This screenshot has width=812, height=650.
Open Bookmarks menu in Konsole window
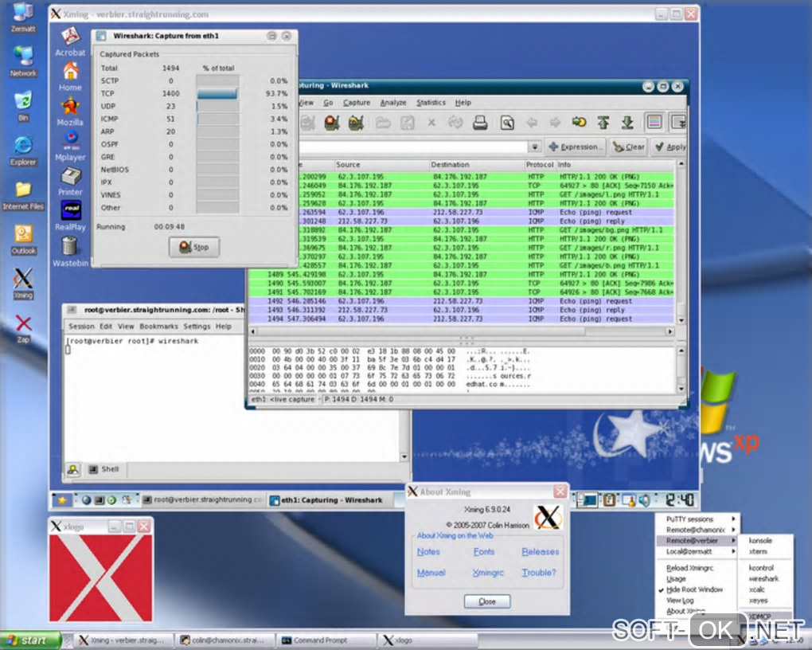tap(158, 327)
